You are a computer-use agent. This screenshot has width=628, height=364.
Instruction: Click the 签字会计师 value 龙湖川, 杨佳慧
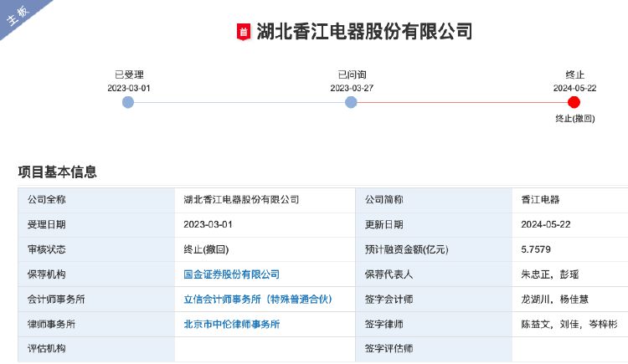(x=554, y=299)
